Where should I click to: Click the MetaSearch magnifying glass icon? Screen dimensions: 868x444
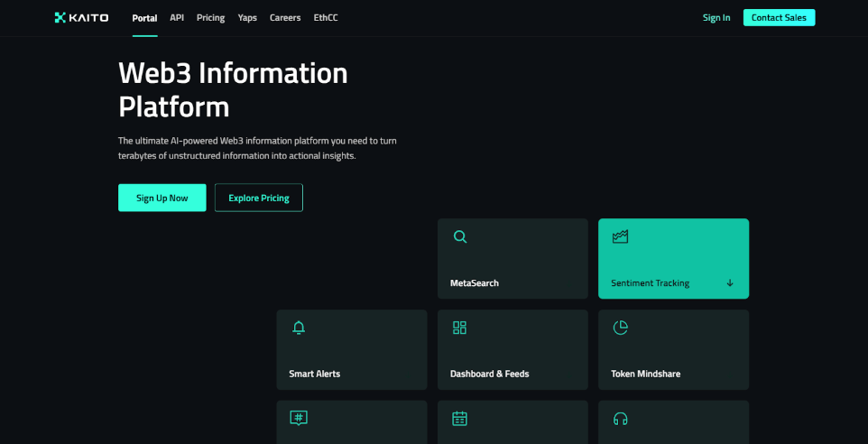tap(460, 237)
